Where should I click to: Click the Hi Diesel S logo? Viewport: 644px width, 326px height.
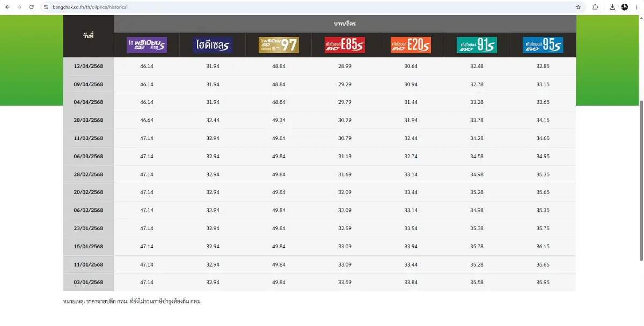point(213,45)
